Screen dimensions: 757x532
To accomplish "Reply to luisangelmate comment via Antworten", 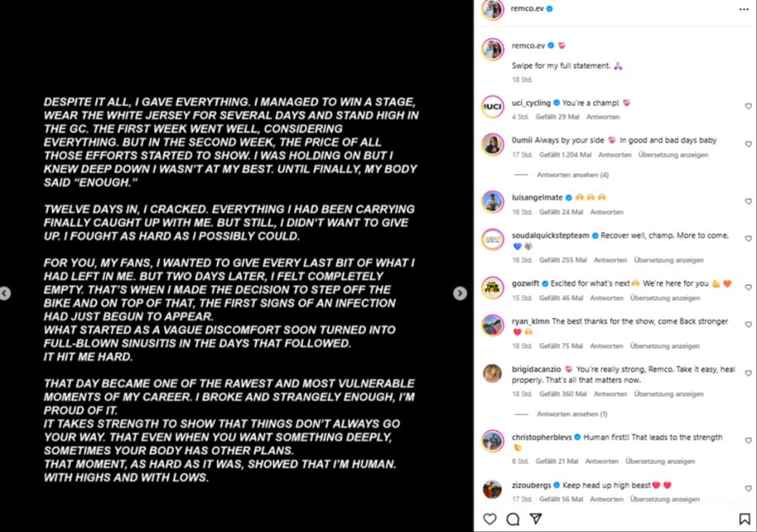I will pyautogui.click(x=606, y=212).
